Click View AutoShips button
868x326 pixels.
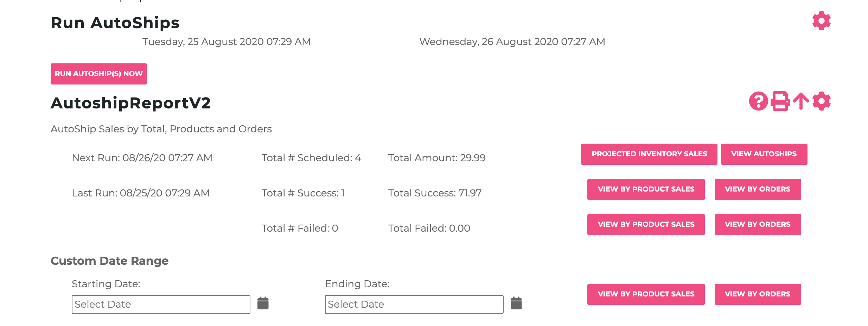coord(764,154)
